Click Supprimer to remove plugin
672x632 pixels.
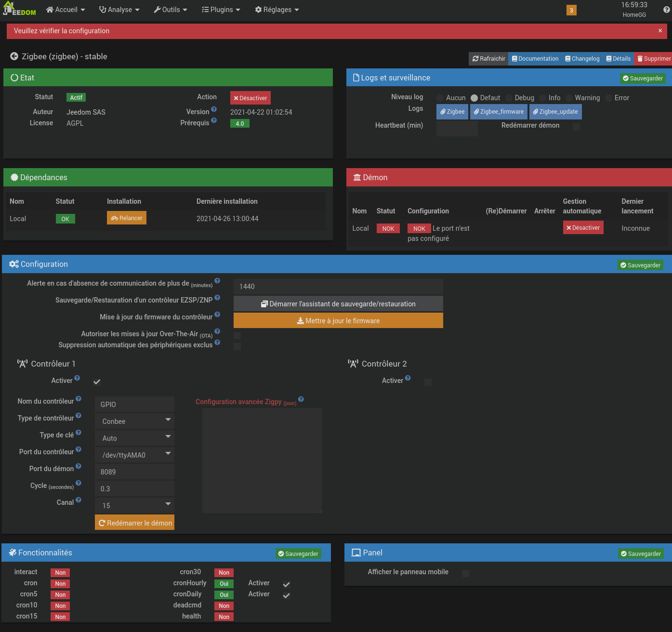point(653,59)
